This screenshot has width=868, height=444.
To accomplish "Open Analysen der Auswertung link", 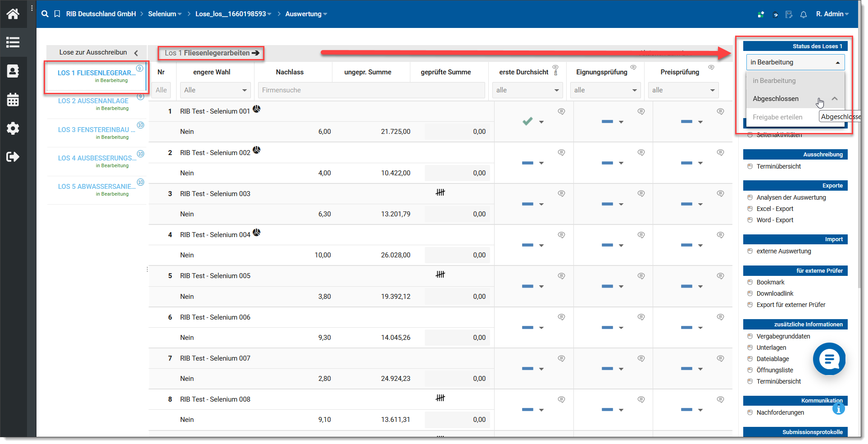I will pyautogui.click(x=791, y=197).
